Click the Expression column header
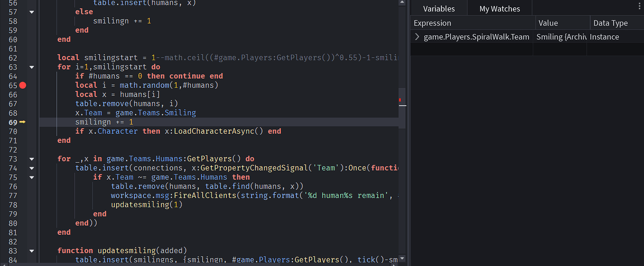The image size is (644, 266). pos(473,23)
